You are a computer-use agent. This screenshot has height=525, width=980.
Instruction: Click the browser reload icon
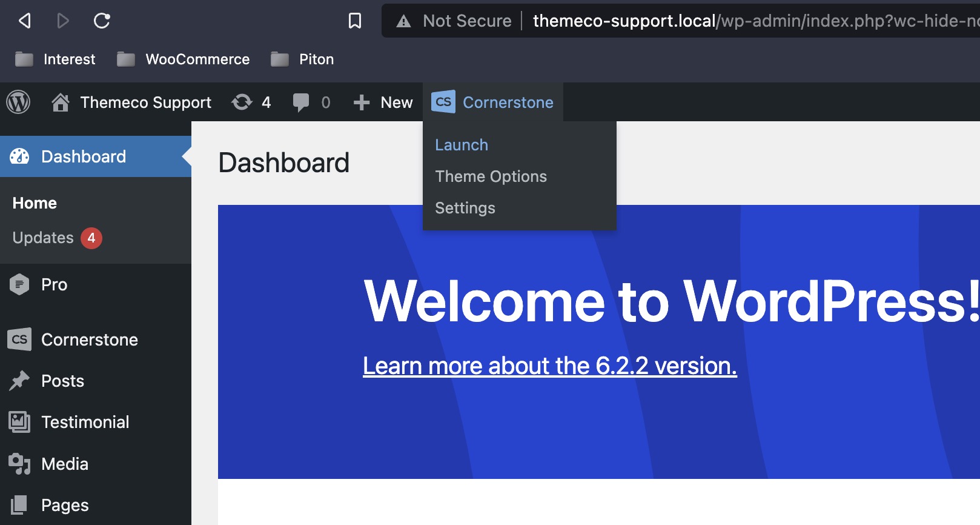[102, 21]
